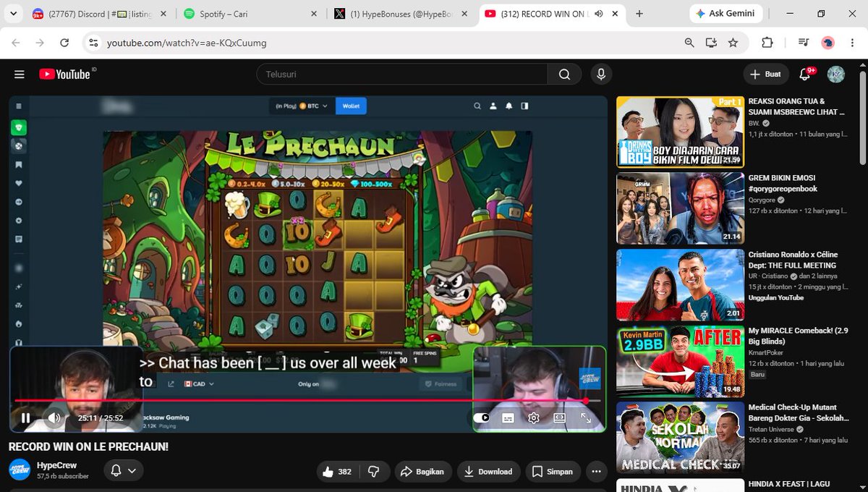Open the YouTube account avatar menu
This screenshot has width=868, height=492.
pos(836,74)
